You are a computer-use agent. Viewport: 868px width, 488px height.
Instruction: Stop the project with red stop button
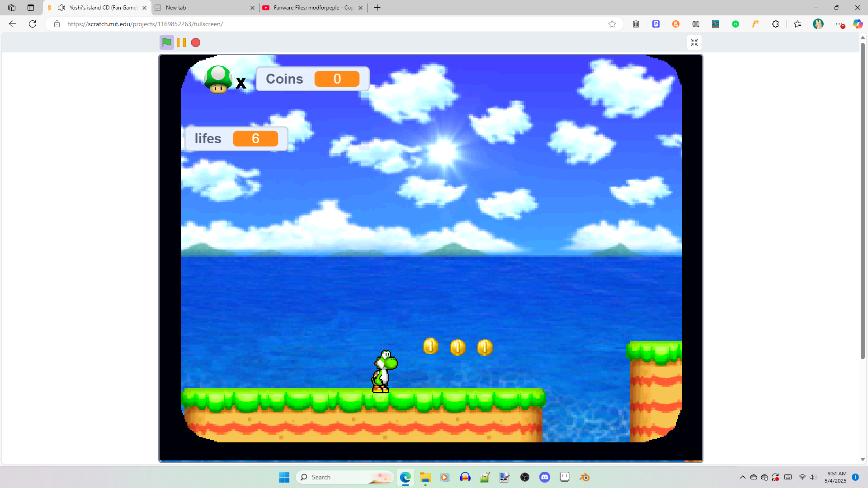coord(196,42)
